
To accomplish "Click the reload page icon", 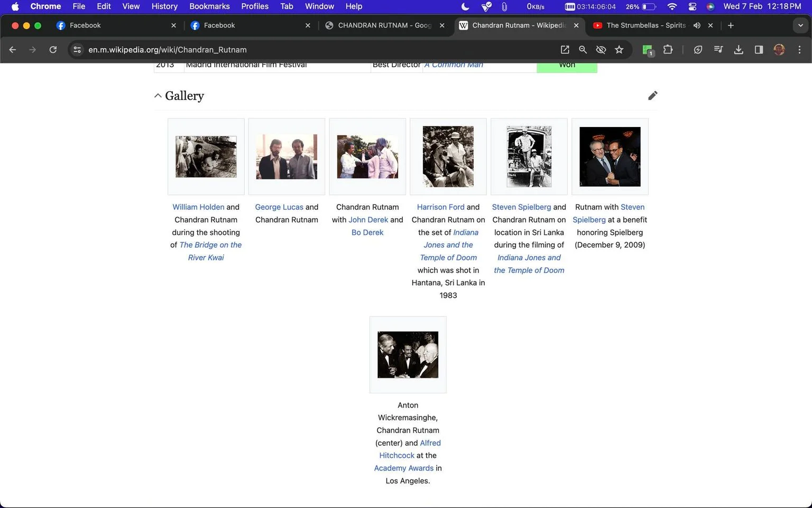I will (53, 50).
